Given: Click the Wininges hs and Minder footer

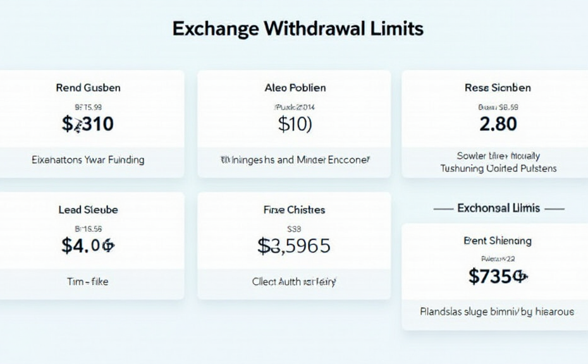Looking at the screenshot, I should tap(295, 160).
